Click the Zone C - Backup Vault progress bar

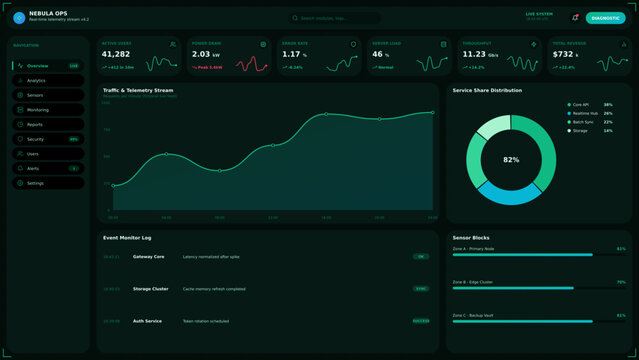pyautogui.click(x=539, y=321)
